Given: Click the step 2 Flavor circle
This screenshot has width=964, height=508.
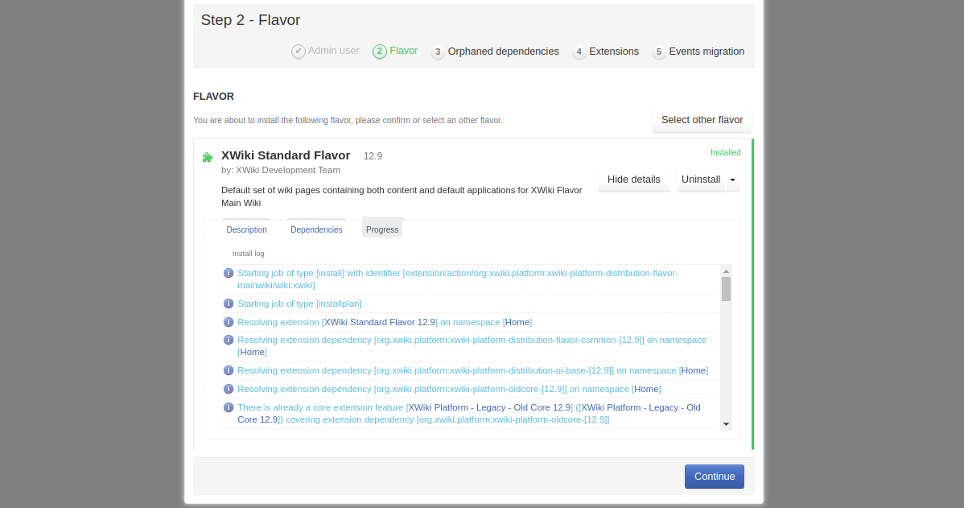Looking at the screenshot, I should pyautogui.click(x=379, y=52).
